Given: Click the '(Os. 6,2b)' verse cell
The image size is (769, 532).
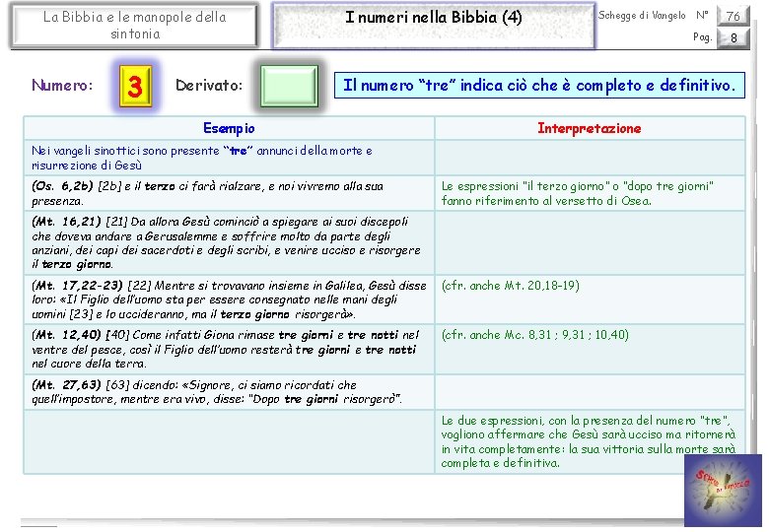Looking at the screenshot, I should (229, 193).
